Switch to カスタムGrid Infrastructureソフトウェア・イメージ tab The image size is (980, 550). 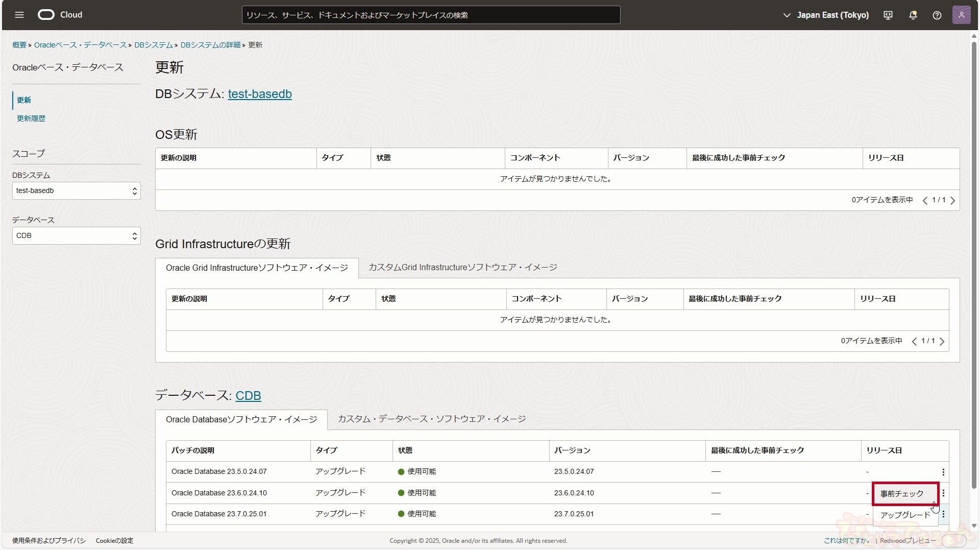point(462,268)
